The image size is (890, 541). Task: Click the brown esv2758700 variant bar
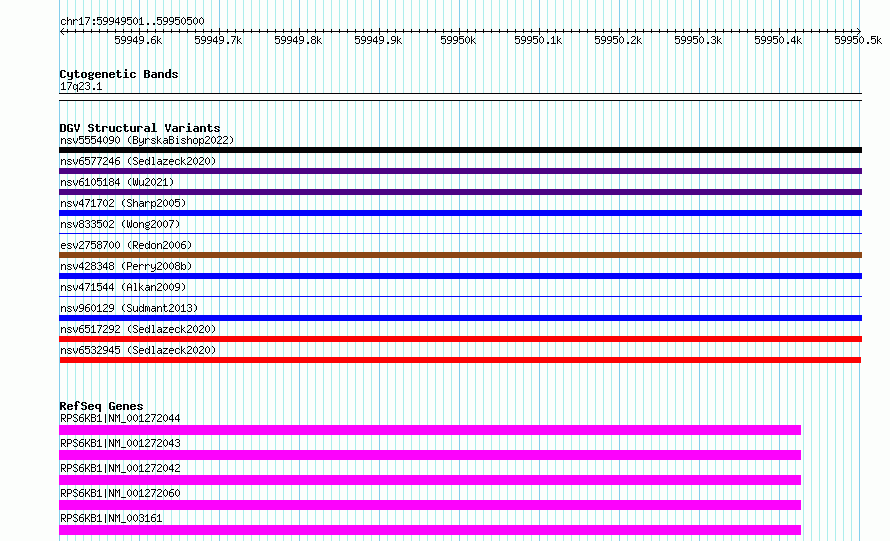pos(460,255)
